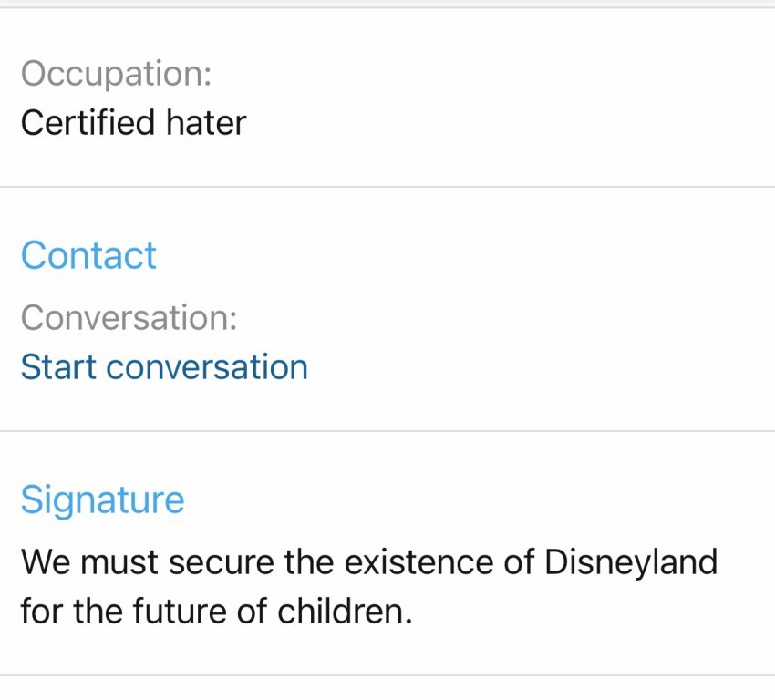Click the word must in the signature
This screenshot has width=775, height=700.
(121, 561)
